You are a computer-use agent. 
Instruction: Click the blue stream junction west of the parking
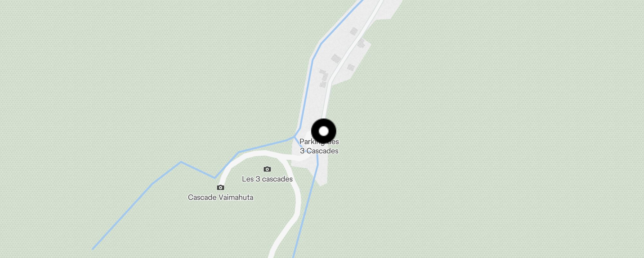pyautogui.click(x=294, y=137)
